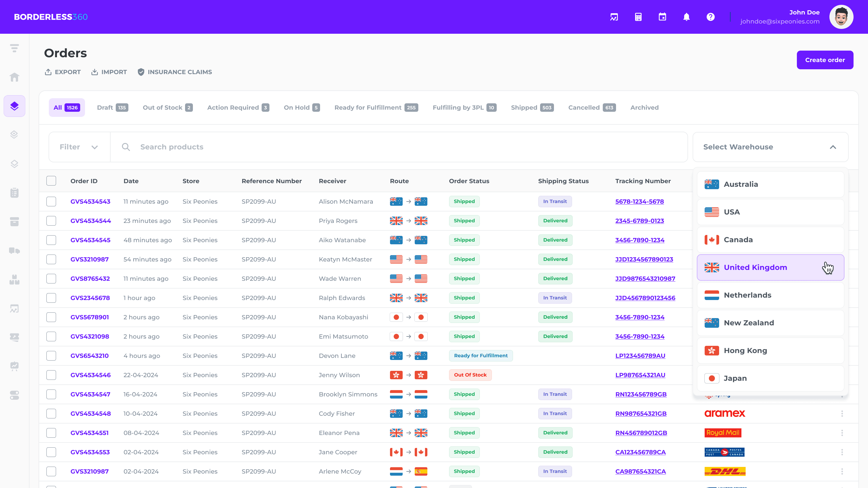Open the notifications bell
This screenshot has width=868, height=488.
(x=686, y=17)
